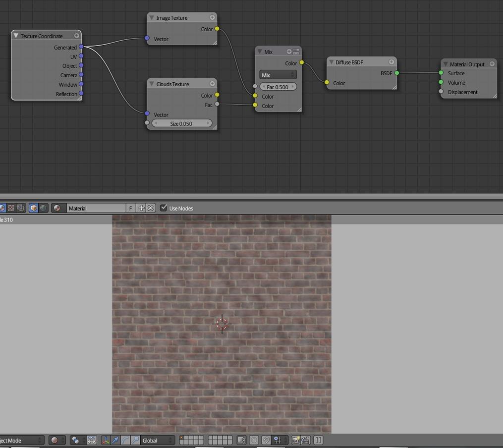Click Object output socket on Texture Coordinate
This screenshot has height=448, width=503.
click(81, 65)
